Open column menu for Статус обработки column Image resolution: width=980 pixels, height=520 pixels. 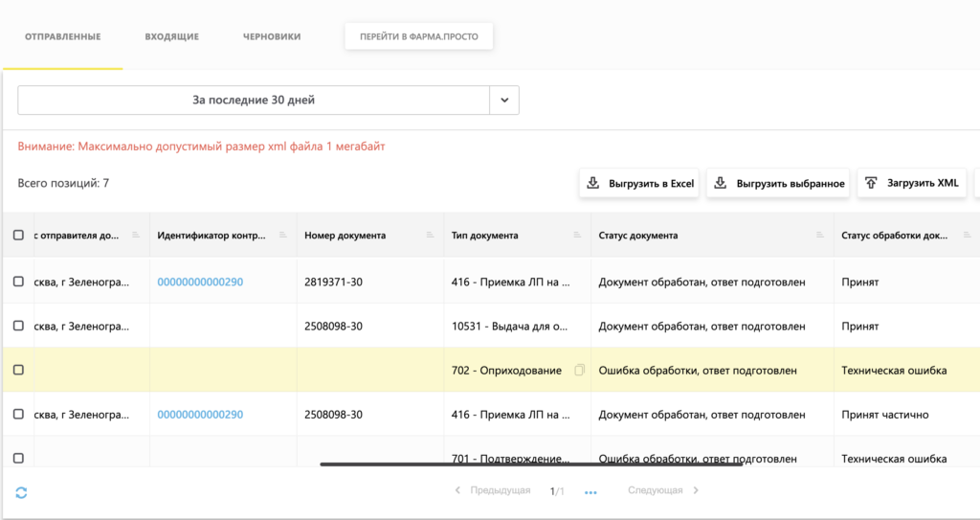pos(966,236)
